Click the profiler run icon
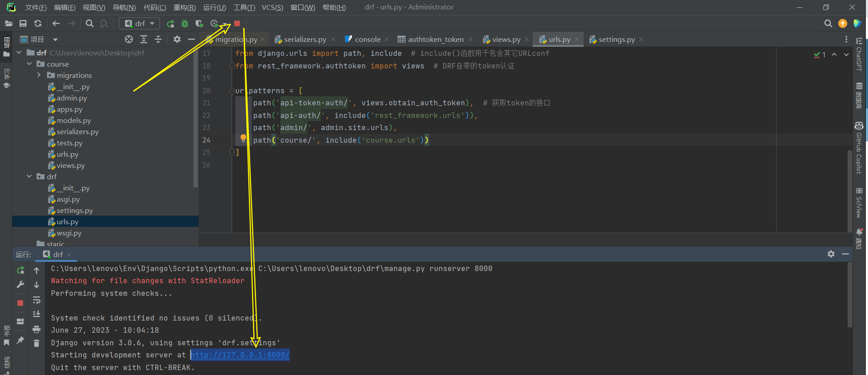868x375 pixels. pyautogui.click(x=214, y=23)
